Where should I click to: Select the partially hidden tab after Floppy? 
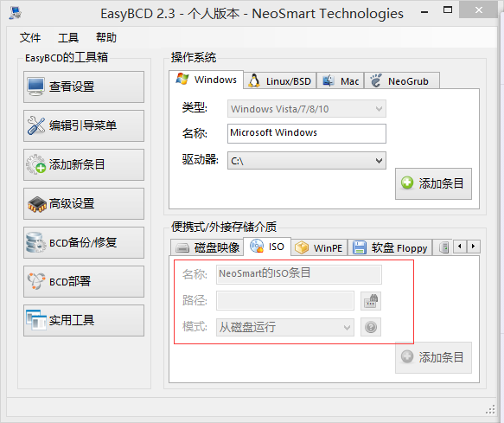point(443,247)
